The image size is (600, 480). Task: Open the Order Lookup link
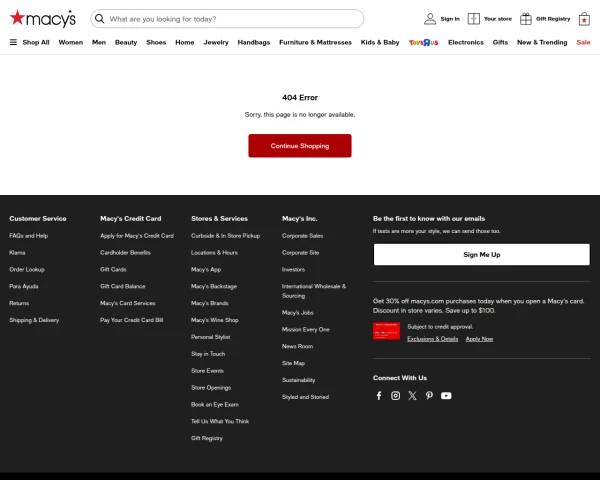pos(27,269)
